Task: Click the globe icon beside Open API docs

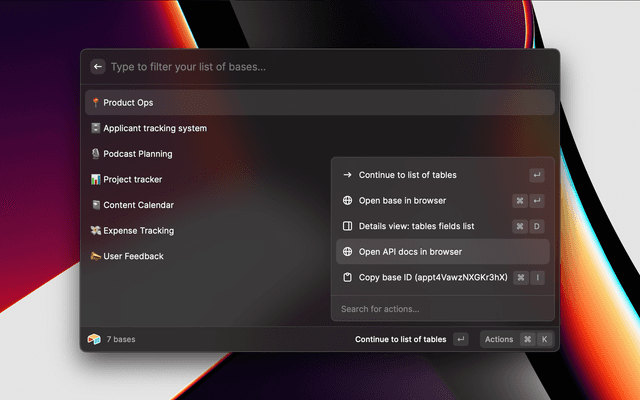Action: point(347,251)
